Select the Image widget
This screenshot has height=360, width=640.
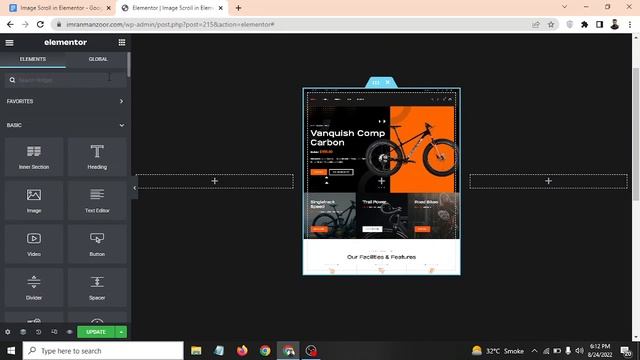pyautogui.click(x=34, y=200)
